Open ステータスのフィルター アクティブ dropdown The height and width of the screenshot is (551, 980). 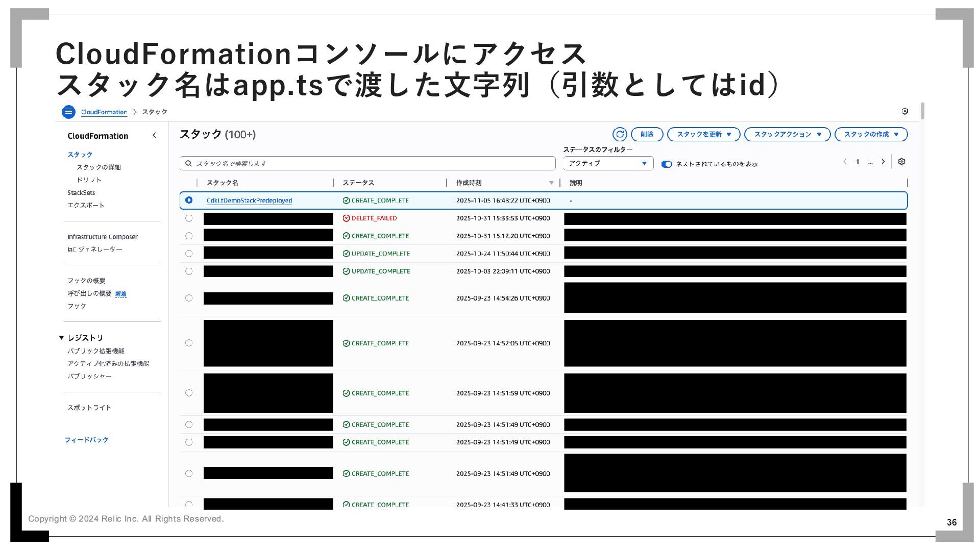point(608,163)
